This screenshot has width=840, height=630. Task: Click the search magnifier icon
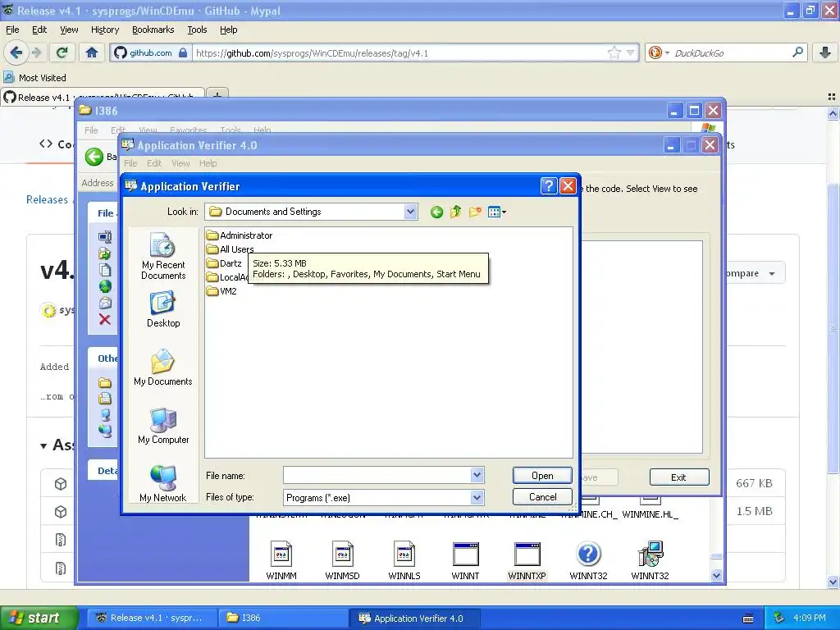[797, 52]
